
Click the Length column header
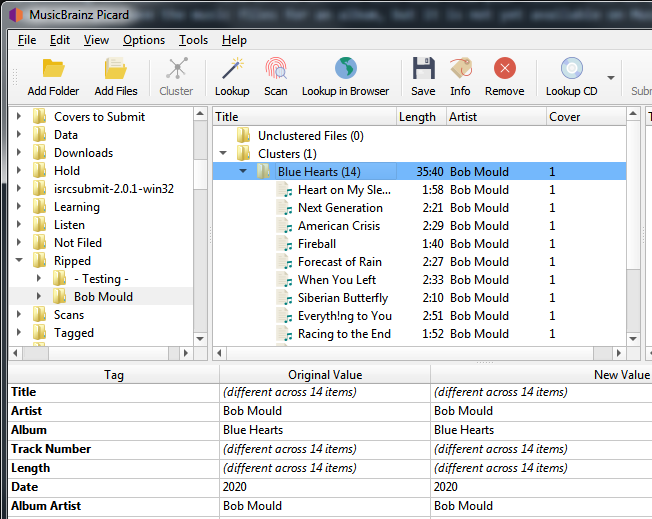tap(421, 116)
